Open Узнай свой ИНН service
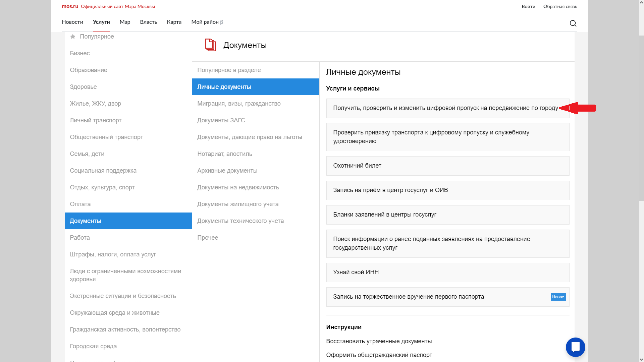 [x=356, y=272]
